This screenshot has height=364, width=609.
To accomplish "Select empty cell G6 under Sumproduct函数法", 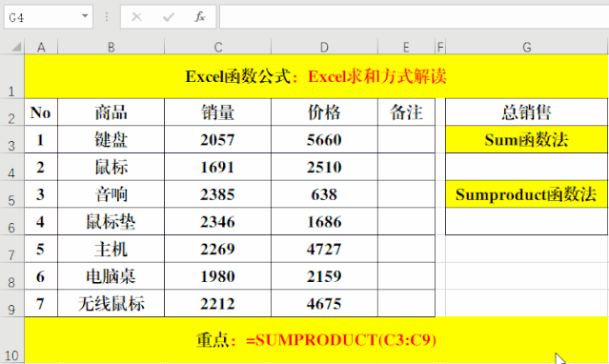I will (x=527, y=221).
